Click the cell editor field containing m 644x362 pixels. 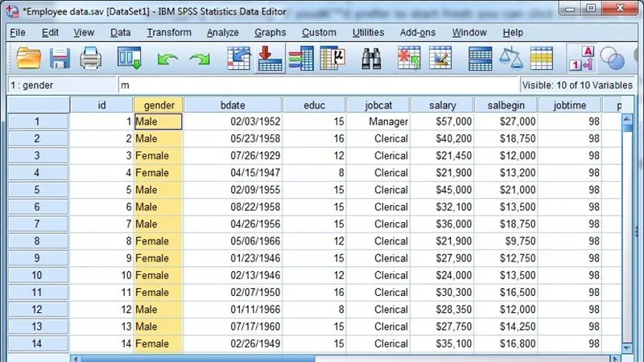[x=319, y=85]
